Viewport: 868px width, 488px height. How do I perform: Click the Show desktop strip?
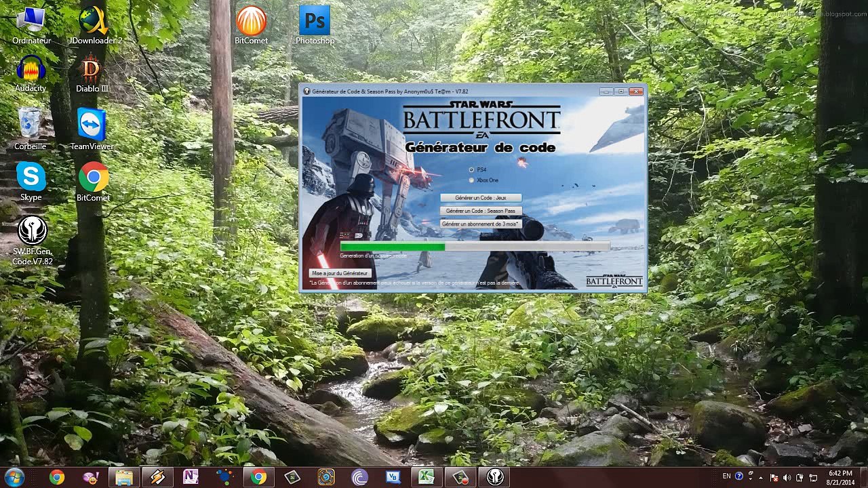click(x=863, y=477)
